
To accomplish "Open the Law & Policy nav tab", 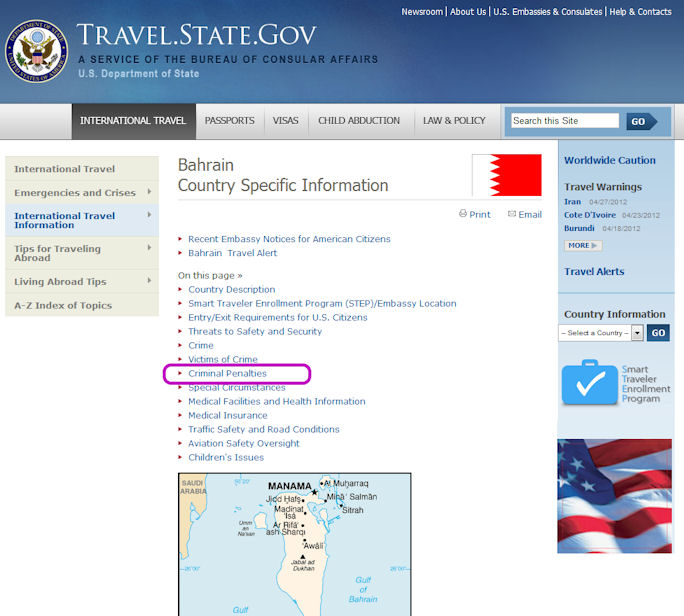I will (454, 121).
